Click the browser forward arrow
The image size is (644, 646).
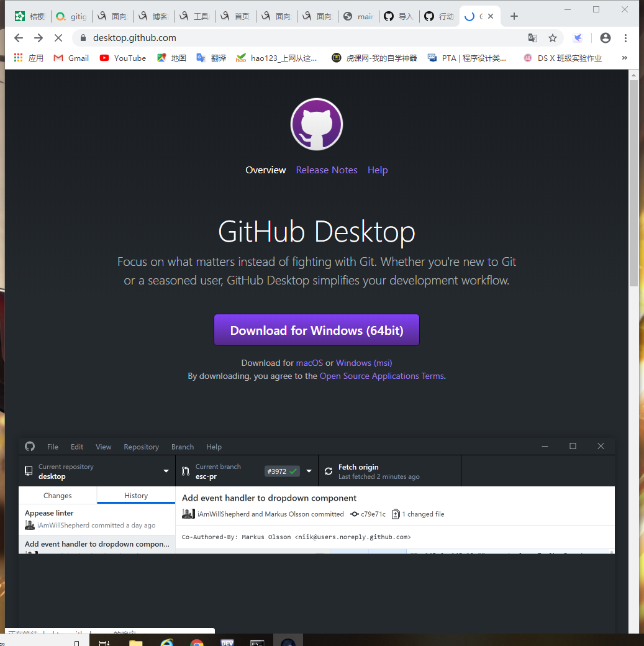tap(39, 38)
